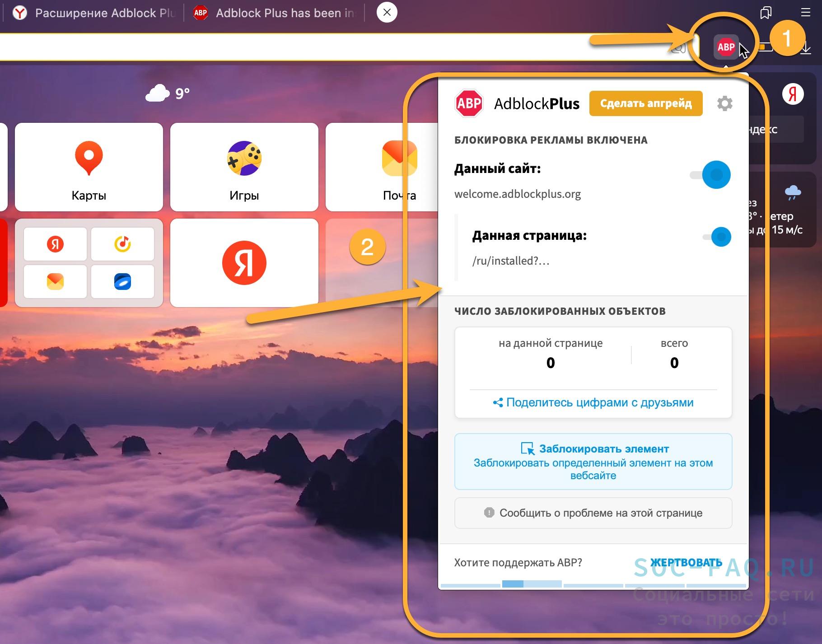Click the ABP extension icon in the toolbar
Image resolution: width=822 pixels, height=644 pixels.
tap(726, 47)
